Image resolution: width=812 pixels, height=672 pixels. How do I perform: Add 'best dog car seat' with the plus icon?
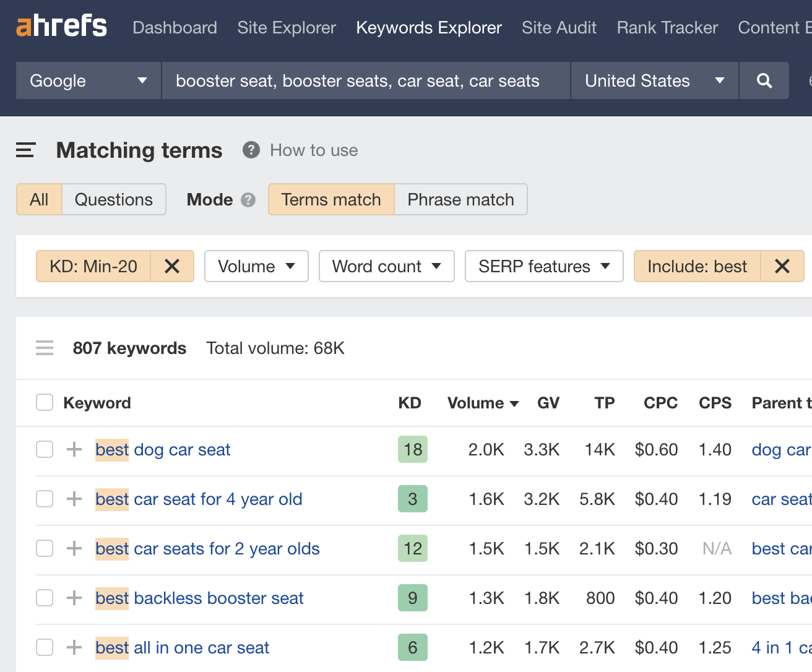coord(74,449)
